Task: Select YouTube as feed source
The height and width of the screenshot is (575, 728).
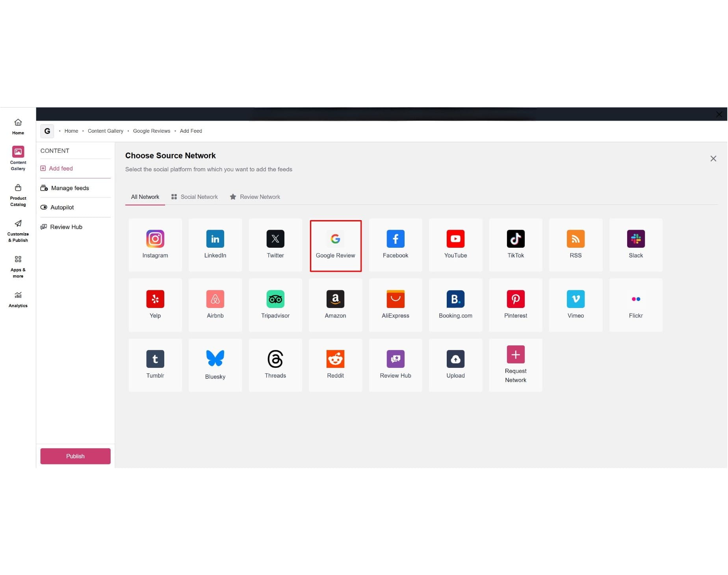Action: pos(455,245)
